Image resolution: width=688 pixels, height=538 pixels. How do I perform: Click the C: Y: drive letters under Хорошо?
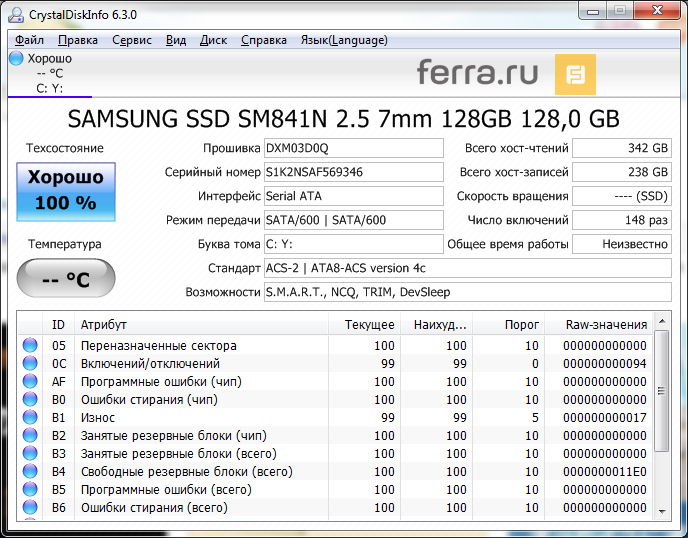coord(50,89)
